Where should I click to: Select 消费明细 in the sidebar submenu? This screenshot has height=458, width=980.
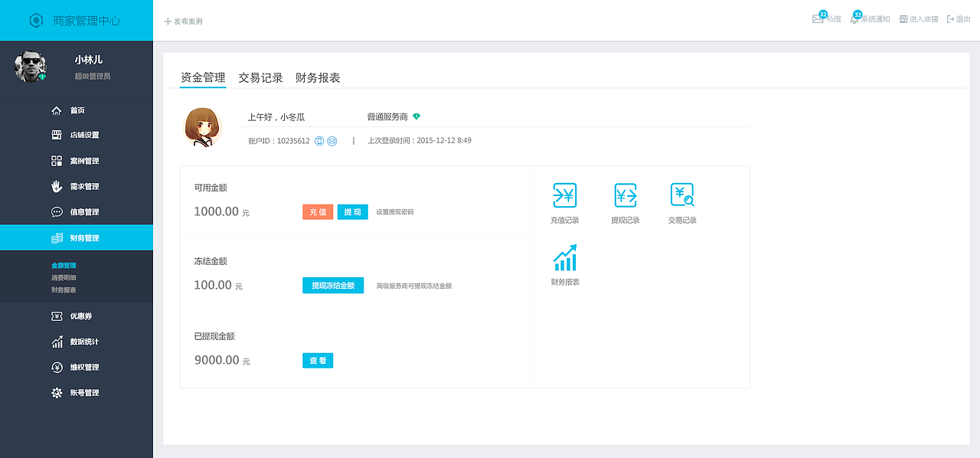[x=64, y=278]
